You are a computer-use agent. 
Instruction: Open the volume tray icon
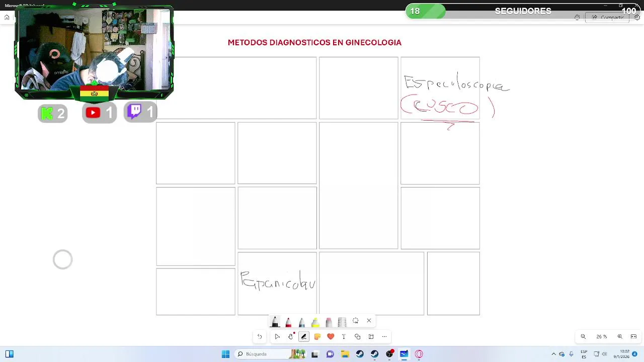[604, 354]
